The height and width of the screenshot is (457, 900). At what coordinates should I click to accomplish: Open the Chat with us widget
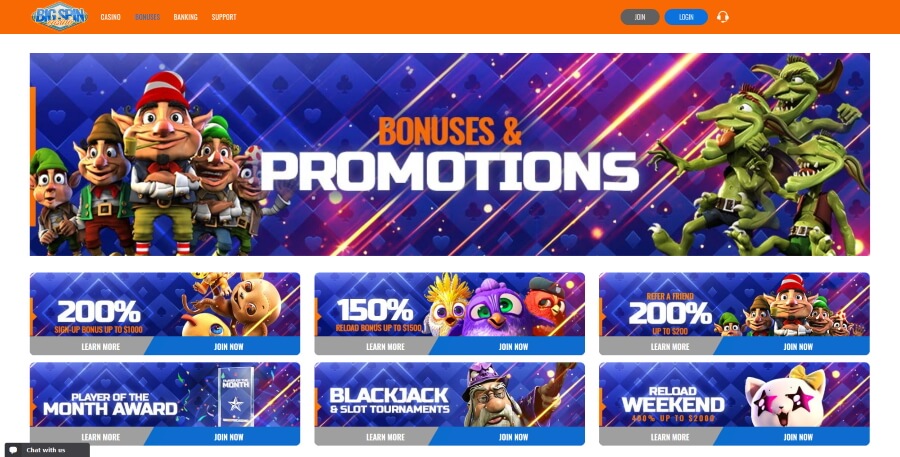coord(47,450)
